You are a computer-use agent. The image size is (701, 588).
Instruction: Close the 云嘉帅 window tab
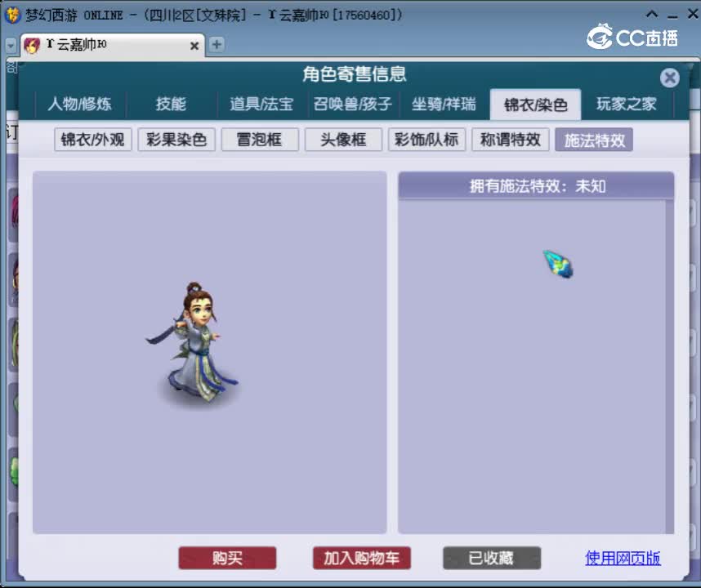coord(194,46)
